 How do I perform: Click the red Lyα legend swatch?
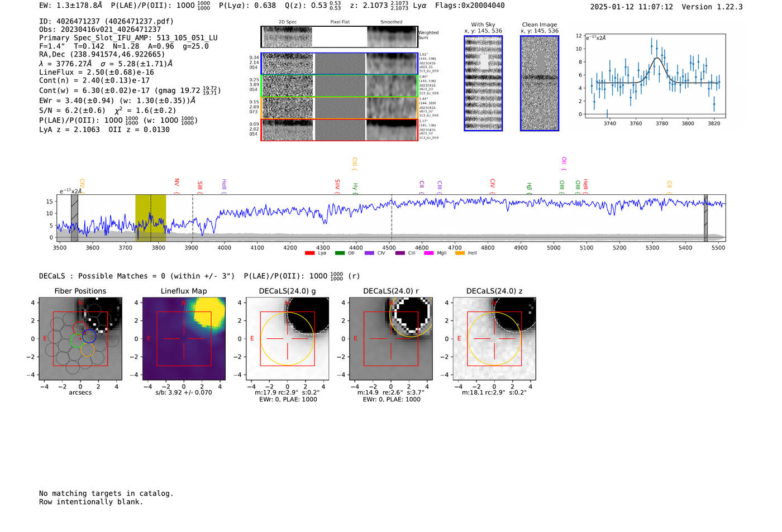(x=309, y=253)
